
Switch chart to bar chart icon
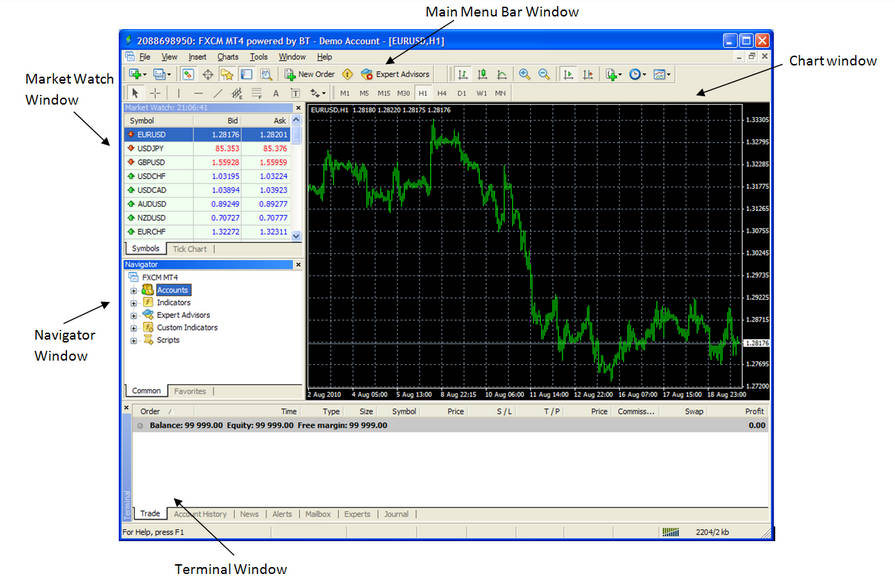point(463,74)
